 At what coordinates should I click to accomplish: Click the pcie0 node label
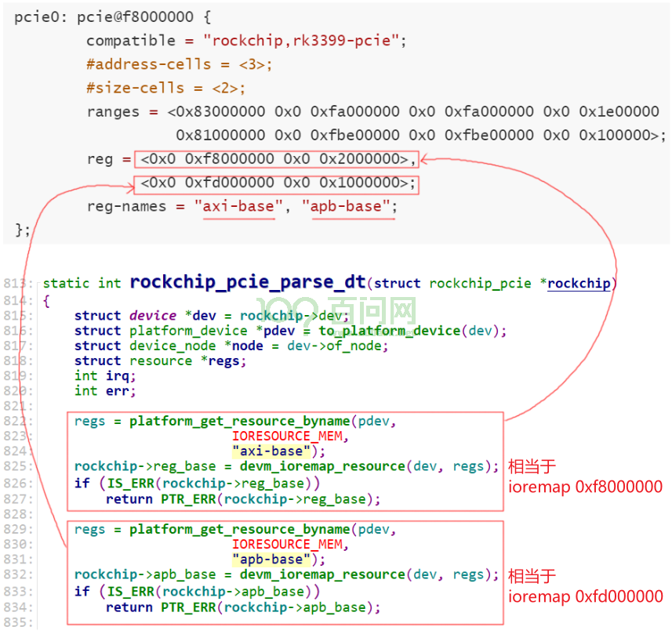tap(40, 17)
